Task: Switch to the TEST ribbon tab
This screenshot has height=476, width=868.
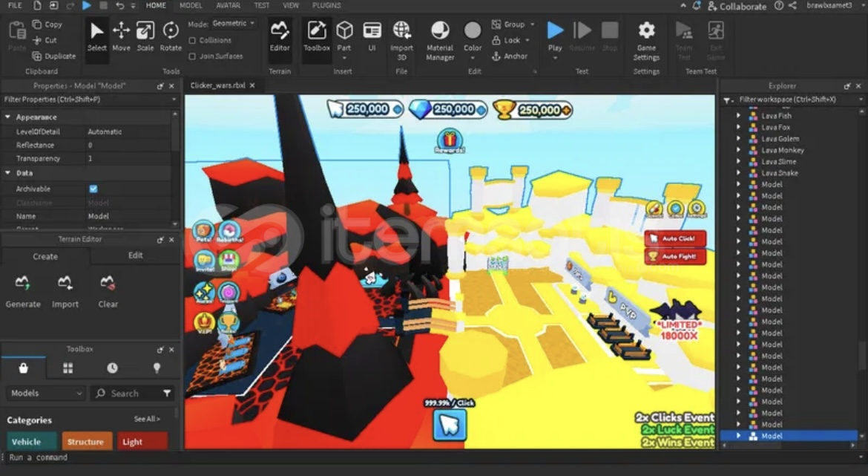Action: (x=262, y=5)
